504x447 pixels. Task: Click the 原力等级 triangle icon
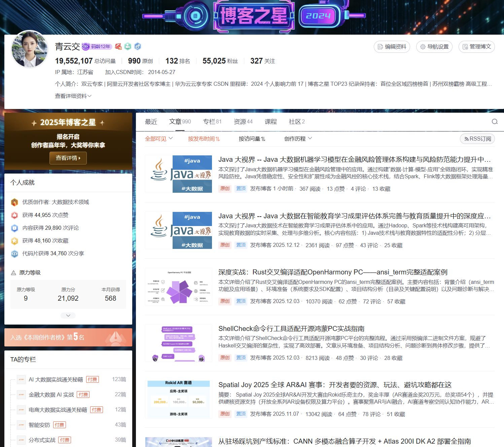pos(13,273)
